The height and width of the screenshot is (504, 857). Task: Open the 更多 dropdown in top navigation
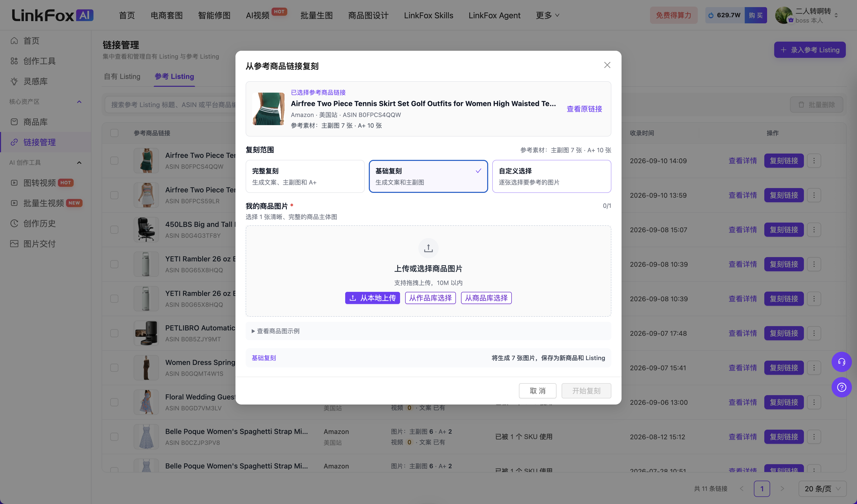click(x=547, y=15)
